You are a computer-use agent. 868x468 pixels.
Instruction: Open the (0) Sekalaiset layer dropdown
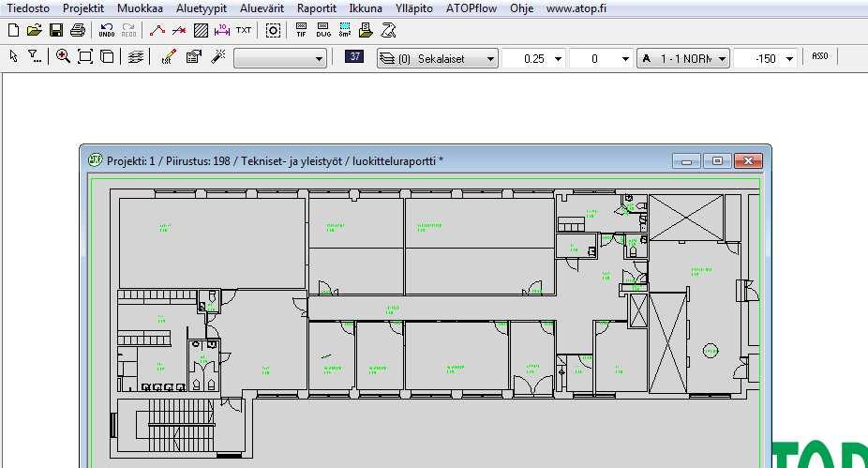[x=438, y=58]
